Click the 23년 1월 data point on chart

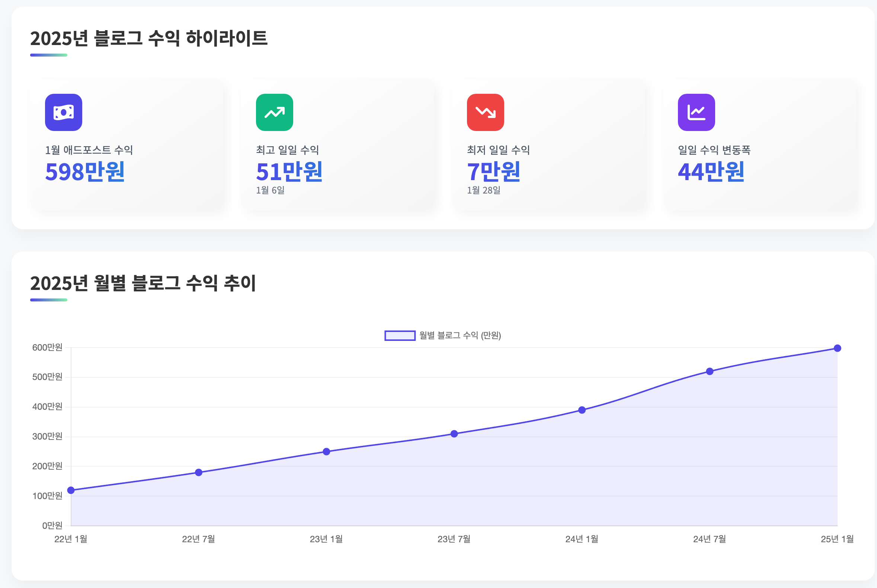pyautogui.click(x=327, y=451)
